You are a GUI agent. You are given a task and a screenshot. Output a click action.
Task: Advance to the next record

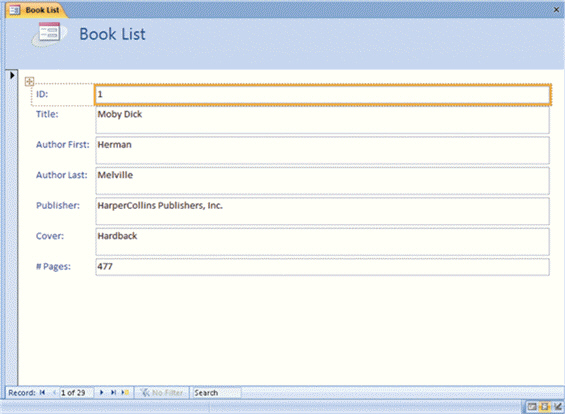click(102, 392)
